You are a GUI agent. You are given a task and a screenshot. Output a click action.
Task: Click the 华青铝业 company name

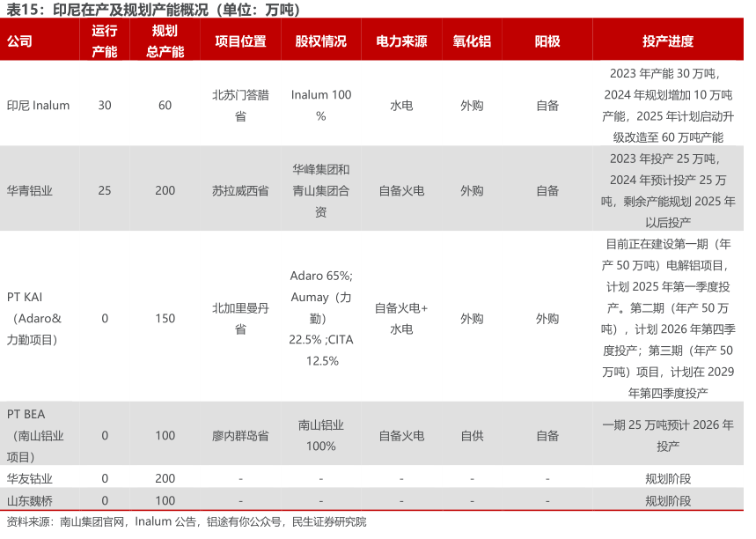coord(30,190)
